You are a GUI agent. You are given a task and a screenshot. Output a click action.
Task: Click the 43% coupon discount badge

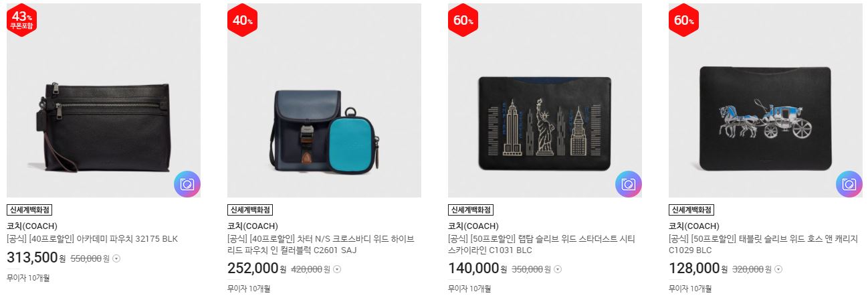(21, 21)
